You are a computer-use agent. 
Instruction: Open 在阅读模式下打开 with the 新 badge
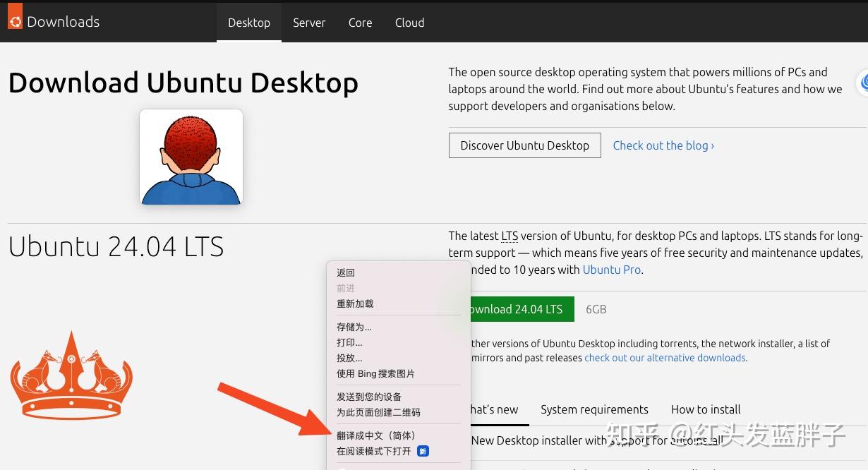tap(373, 451)
